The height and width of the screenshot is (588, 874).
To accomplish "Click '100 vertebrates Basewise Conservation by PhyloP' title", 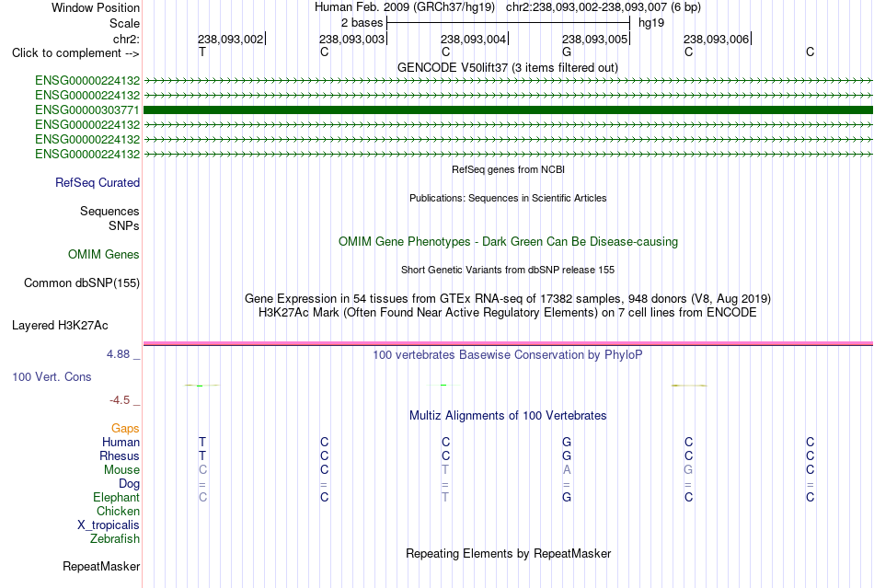I will (x=508, y=355).
